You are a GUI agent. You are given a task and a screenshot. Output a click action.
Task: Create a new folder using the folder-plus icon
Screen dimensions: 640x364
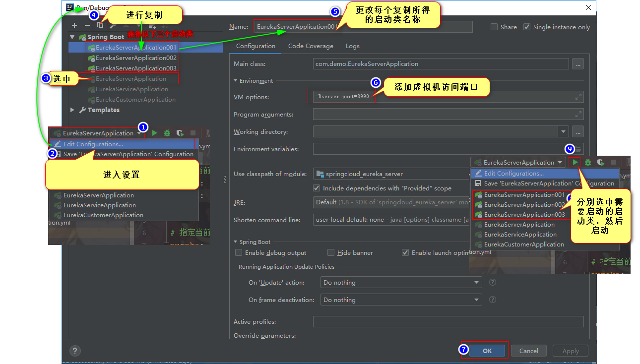point(152,25)
